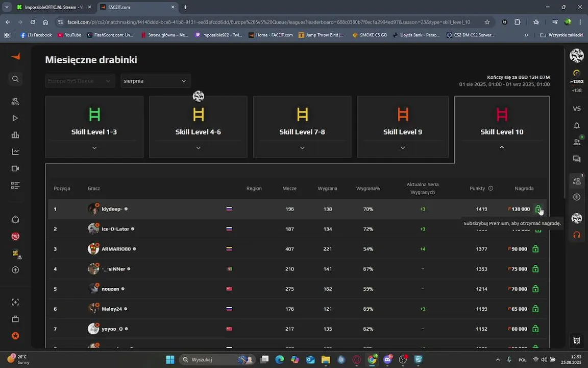Open the FACEIT home logo in sidebar
The height and width of the screenshot is (368, 588).
click(x=15, y=56)
